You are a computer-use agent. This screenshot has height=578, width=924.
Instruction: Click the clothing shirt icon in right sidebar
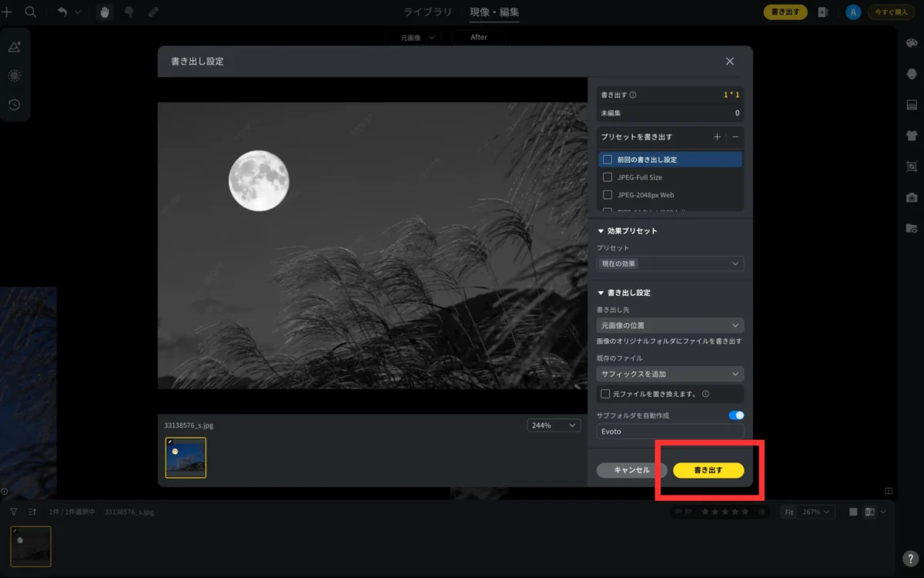[x=912, y=136]
